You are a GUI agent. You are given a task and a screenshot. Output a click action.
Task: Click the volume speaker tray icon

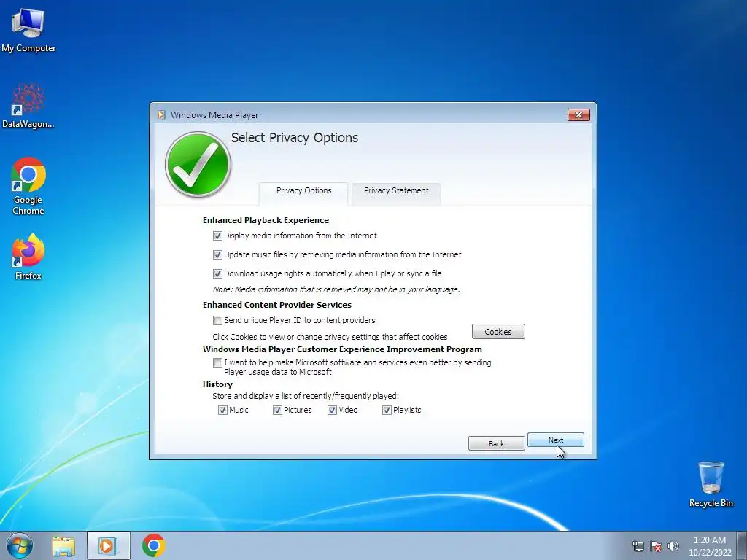[x=673, y=546]
